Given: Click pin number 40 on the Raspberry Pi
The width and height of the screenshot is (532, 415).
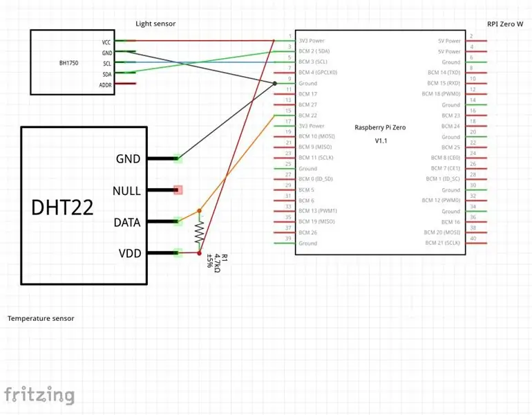Looking at the screenshot, I should 473,239.
